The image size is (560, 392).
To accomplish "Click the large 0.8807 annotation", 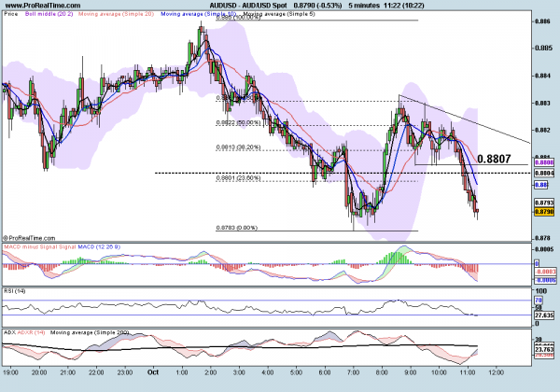I will 494,159.
